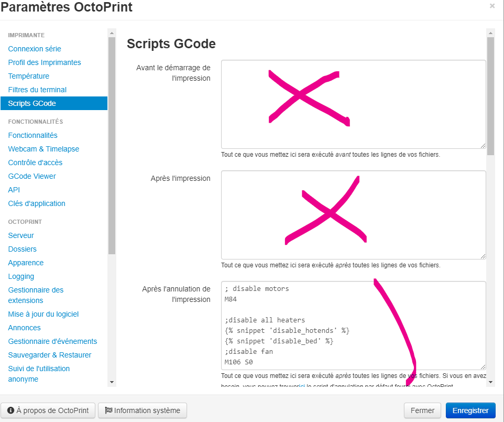504x422 pixels.
Task: Click the sidebar scrollbar thumb
Action: click(x=112, y=146)
